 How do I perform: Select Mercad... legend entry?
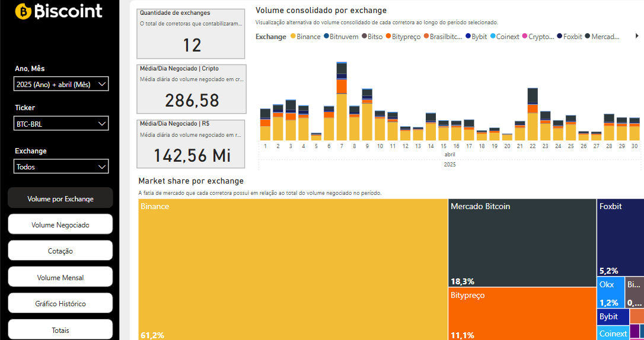tap(602, 37)
